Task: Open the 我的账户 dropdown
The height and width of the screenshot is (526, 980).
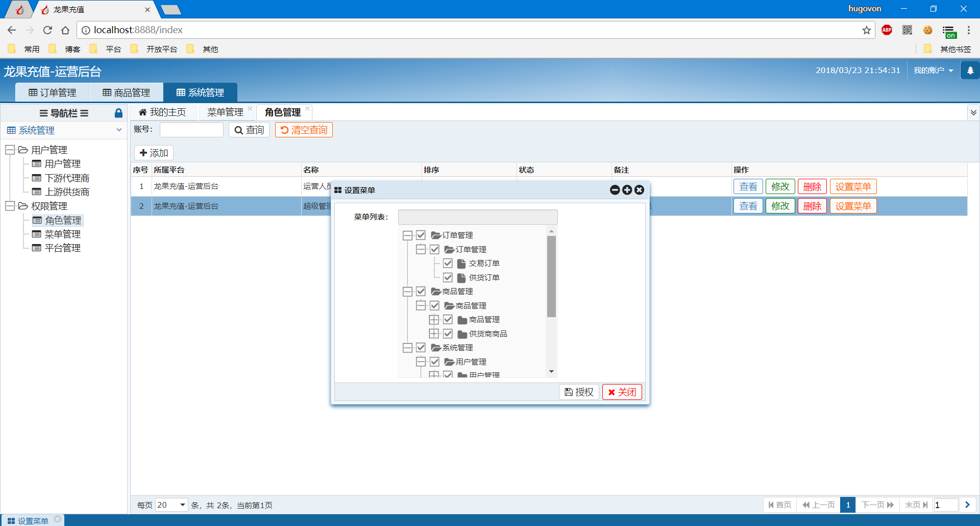Action: pos(934,70)
